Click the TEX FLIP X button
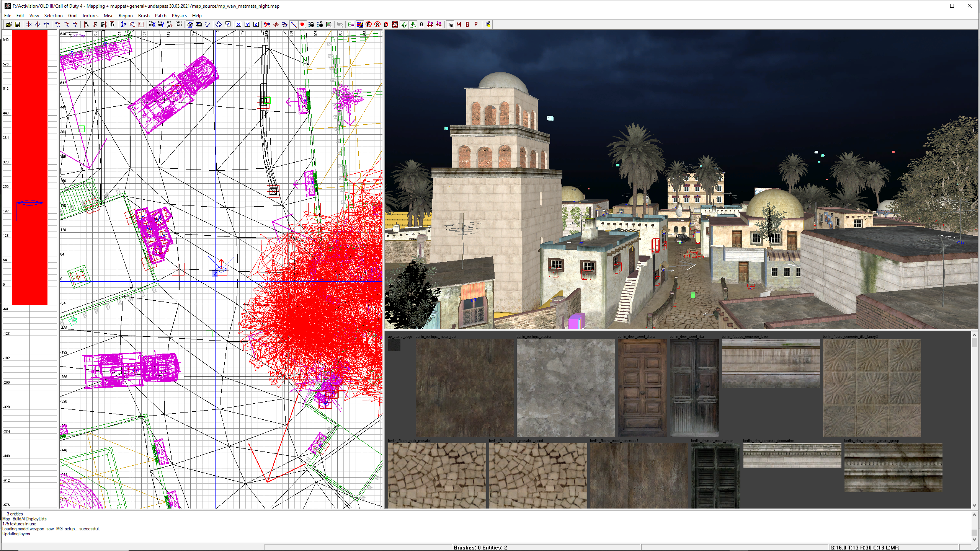This screenshot has height=551, width=980. tap(152, 24)
